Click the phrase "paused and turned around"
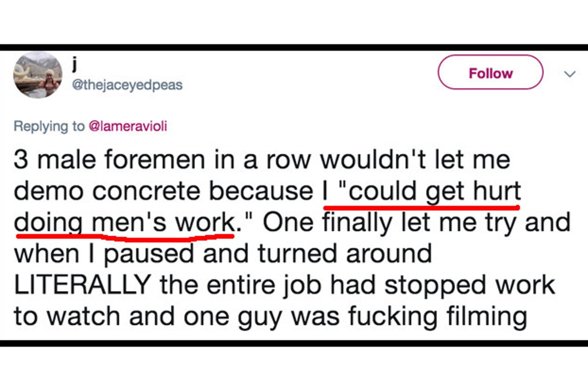The image size is (588, 390). [x=267, y=254]
